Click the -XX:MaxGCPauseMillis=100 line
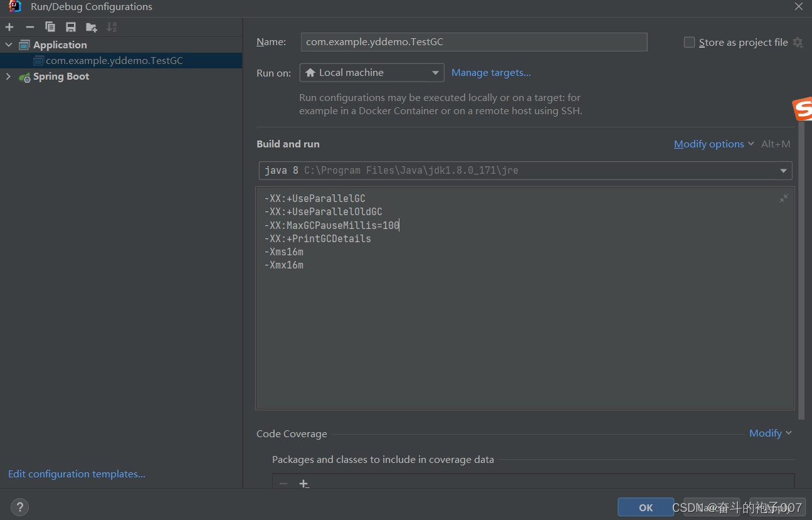The height and width of the screenshot is (520, 812). pyautogui.click(x=332, y=225)
